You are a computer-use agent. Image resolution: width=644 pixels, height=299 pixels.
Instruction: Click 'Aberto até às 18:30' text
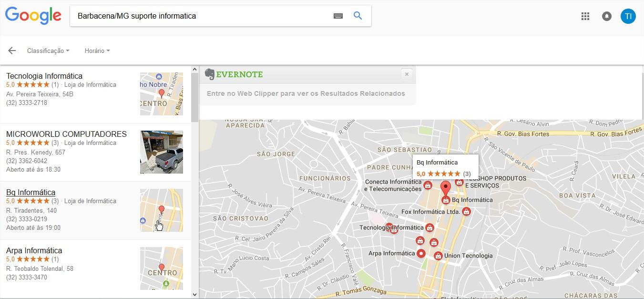pyautogui.click(x=33, y=169)
